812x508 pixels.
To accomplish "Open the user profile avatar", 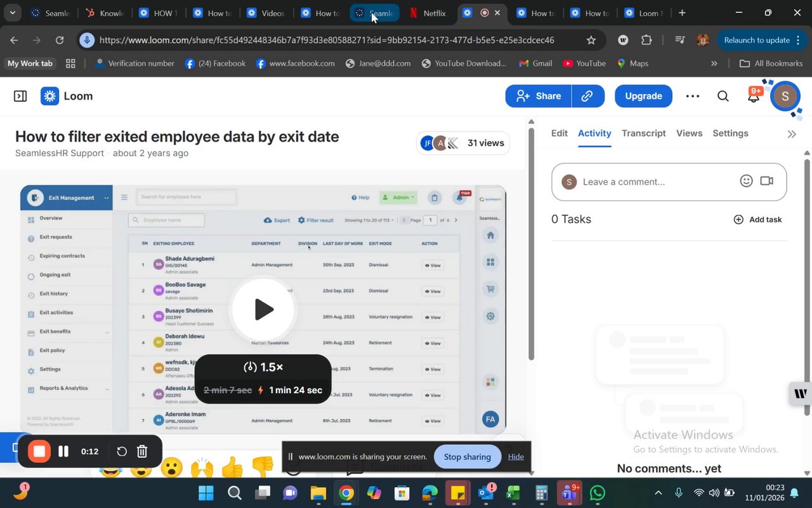I will click(785, 96).
